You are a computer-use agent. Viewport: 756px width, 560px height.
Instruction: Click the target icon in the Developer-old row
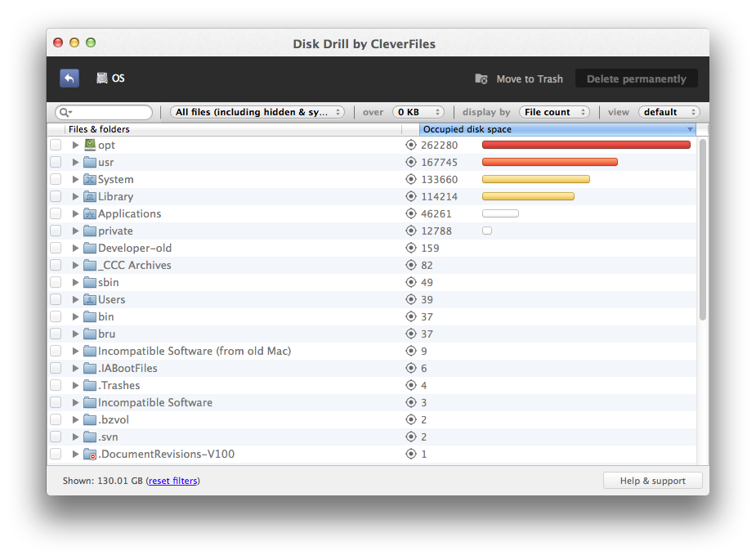pos(411,248)
